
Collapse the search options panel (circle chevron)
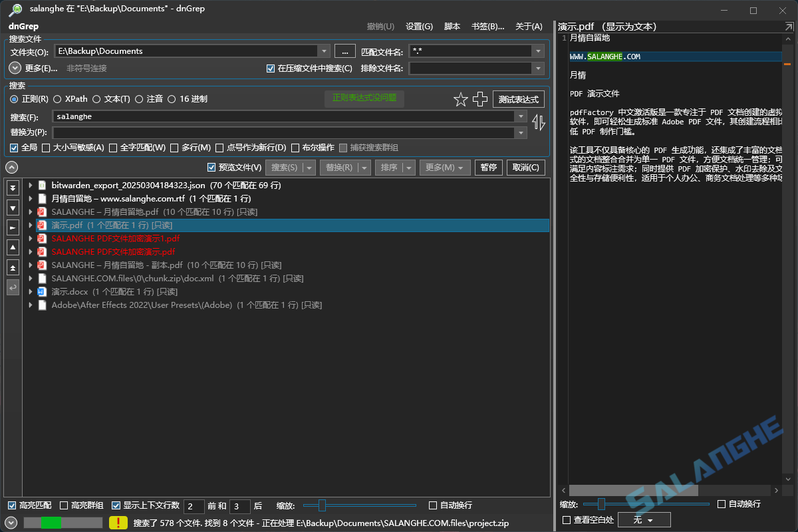click(x=11, y=167)
